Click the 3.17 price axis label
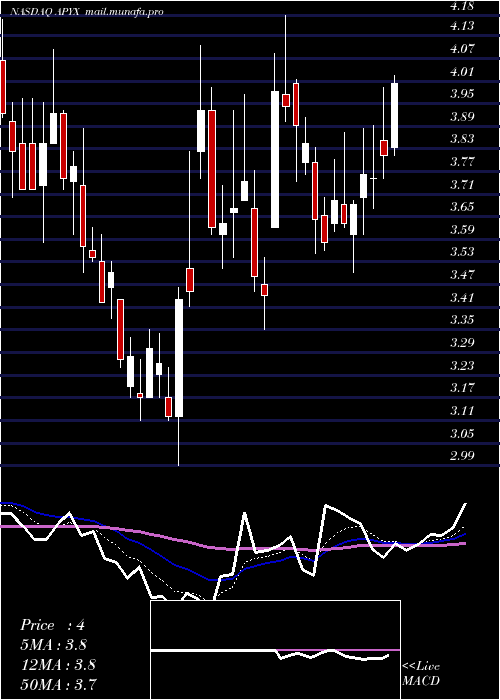This screenshot has width=500, height=700. (462, 388)
